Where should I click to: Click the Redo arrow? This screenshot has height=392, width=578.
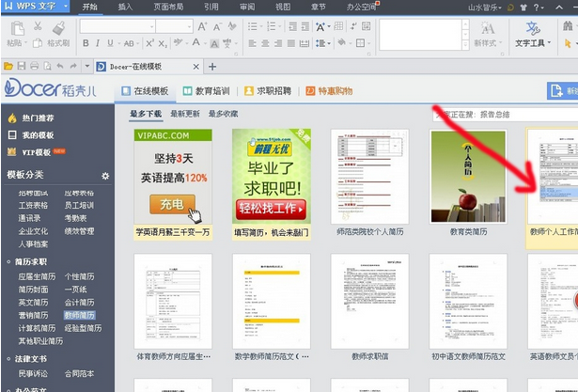click(73, 67)
